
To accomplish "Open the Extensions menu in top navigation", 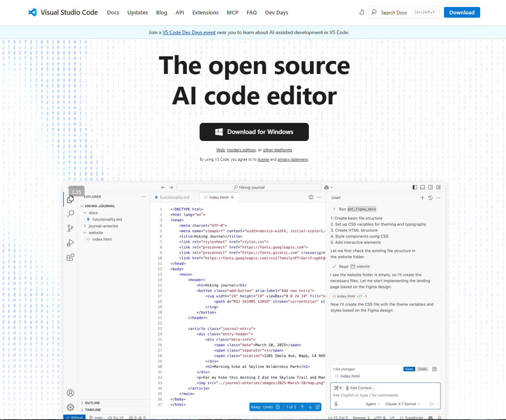I will pyautogui.click(x=205, y=12).
